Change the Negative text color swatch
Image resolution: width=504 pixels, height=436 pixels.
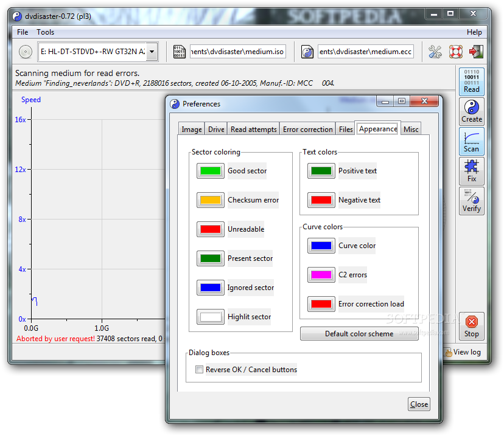pyautogui.click(x=321, y=199)
